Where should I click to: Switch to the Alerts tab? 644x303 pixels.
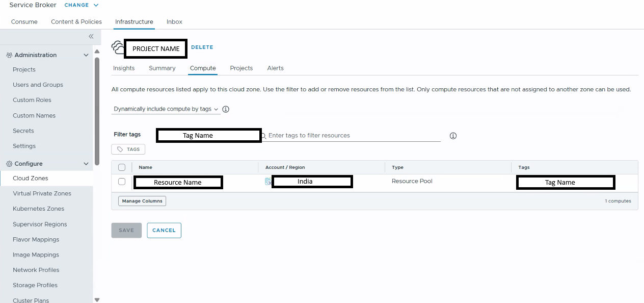[x=276, y=68]
